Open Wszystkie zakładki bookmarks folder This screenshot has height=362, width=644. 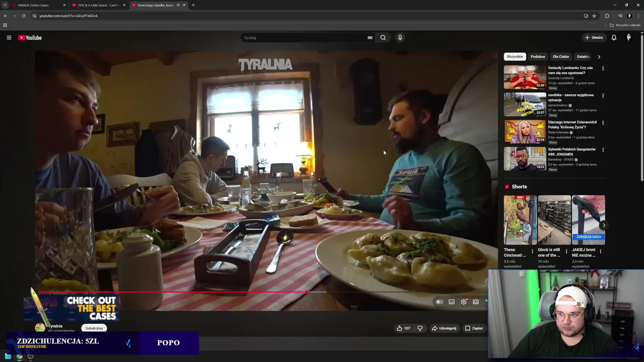(625, 25)
